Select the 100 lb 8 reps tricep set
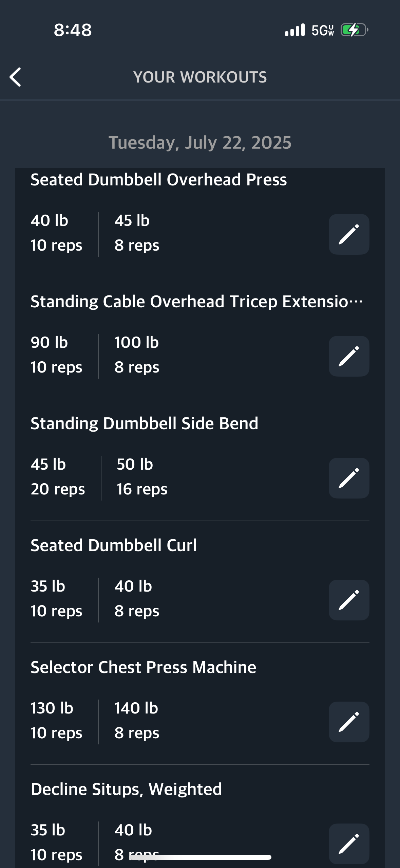Screen dimensions: 400x868 [137, 355]
